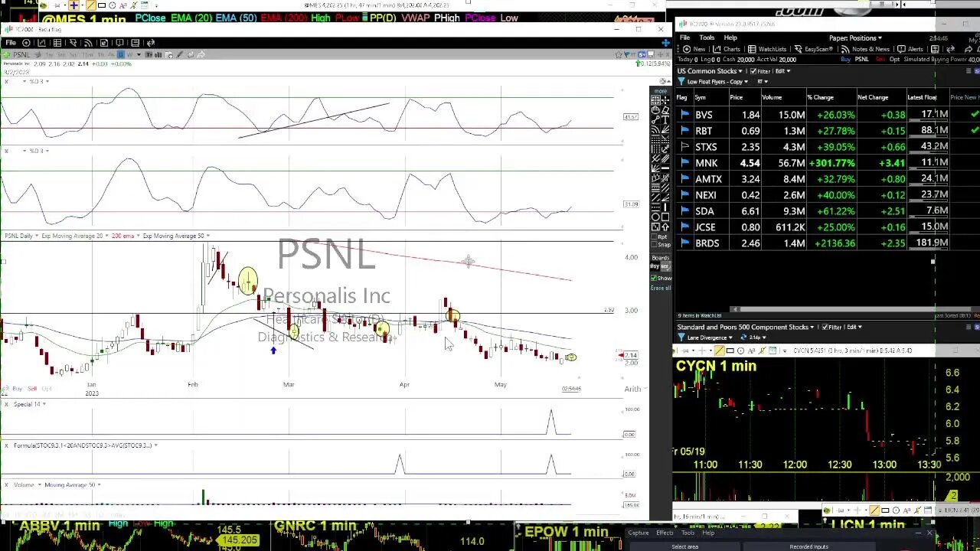The height and width of the screenshot is (551, 980).
Task: Open WatchLists grid icon in left chart window toolbar
Action: (57, 43)
